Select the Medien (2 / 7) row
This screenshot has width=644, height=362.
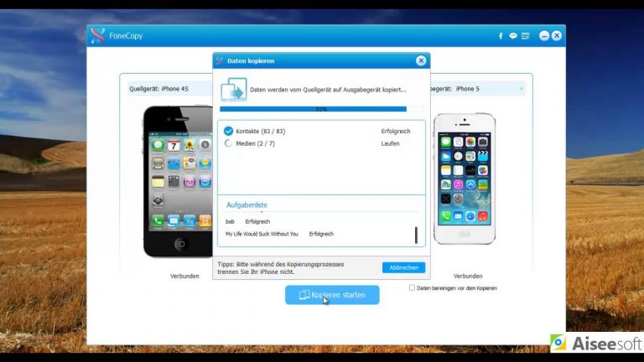tap(321, 143)
